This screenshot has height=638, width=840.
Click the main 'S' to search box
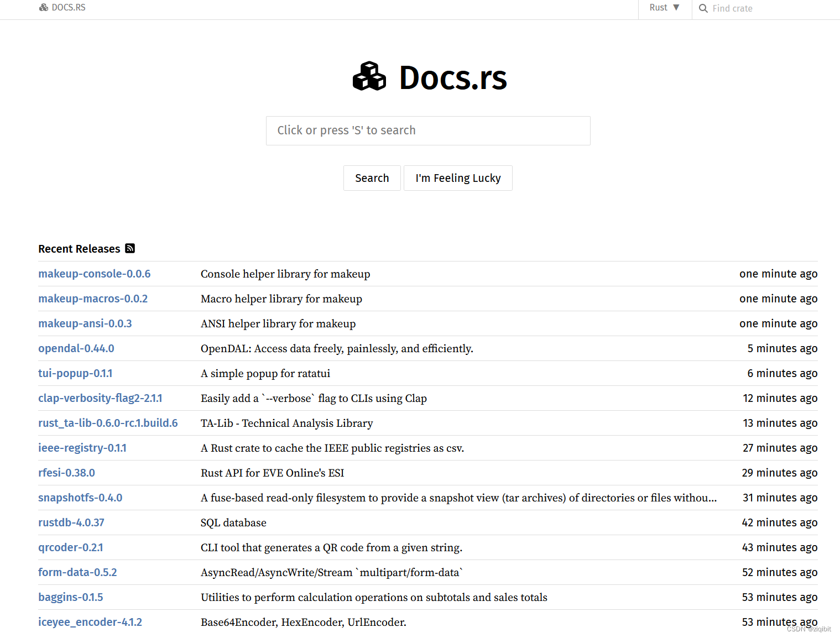click(x=428, y=130)
